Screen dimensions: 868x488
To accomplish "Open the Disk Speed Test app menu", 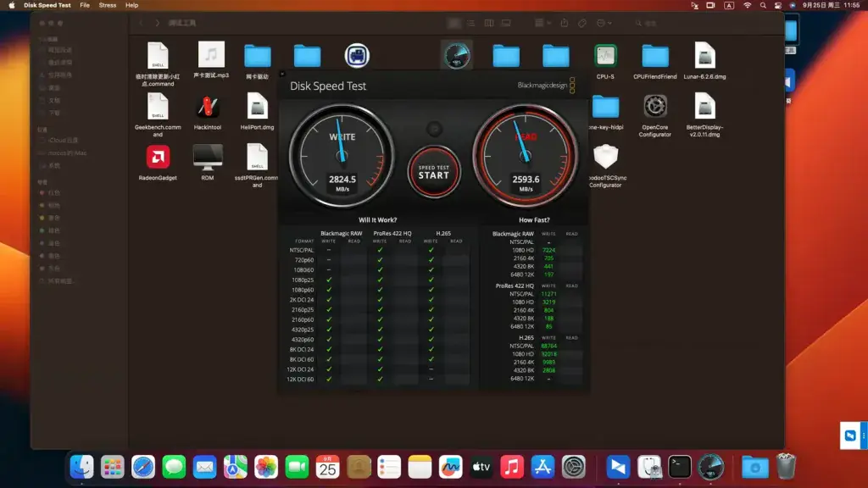I will 47,5.
